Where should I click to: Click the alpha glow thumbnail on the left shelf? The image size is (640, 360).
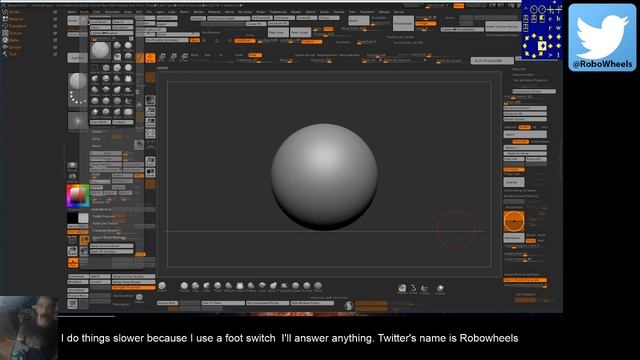pos(77,121)
